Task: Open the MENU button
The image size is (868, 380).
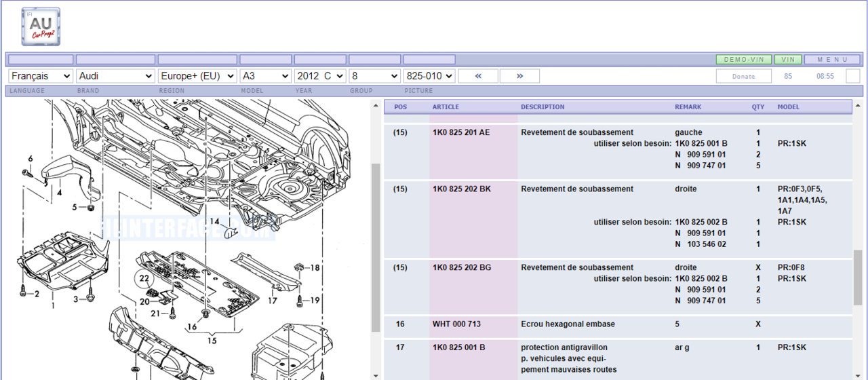Action: [832, 60]
